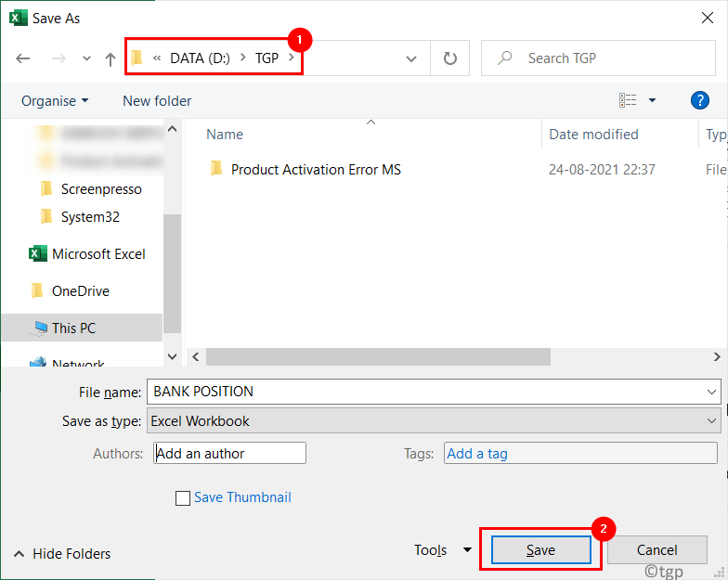This screenshot has height=580, width=728.
Task: Open the File name history dropdown
Action: (711, 392)
